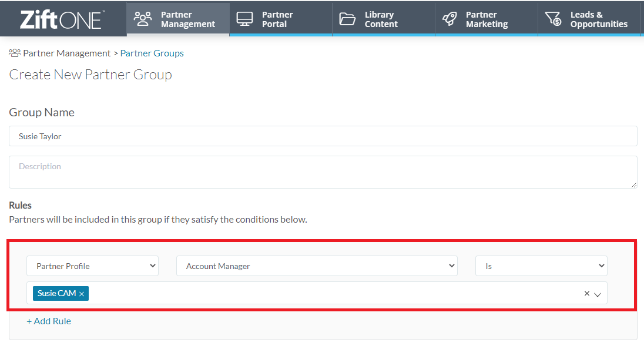Click the Susie CAM tag label
644x346 pixels.
click(x=56, y=294)
